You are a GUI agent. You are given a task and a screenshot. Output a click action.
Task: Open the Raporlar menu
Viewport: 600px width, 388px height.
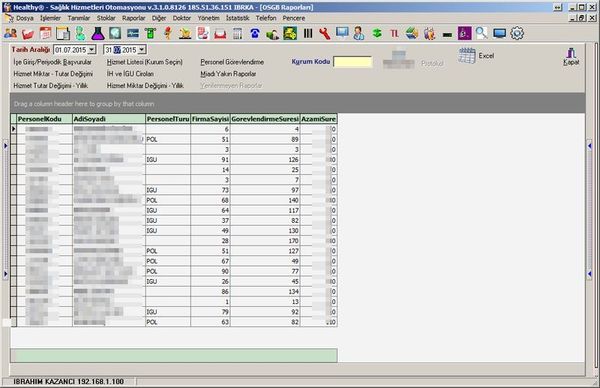tap(134, 18)
